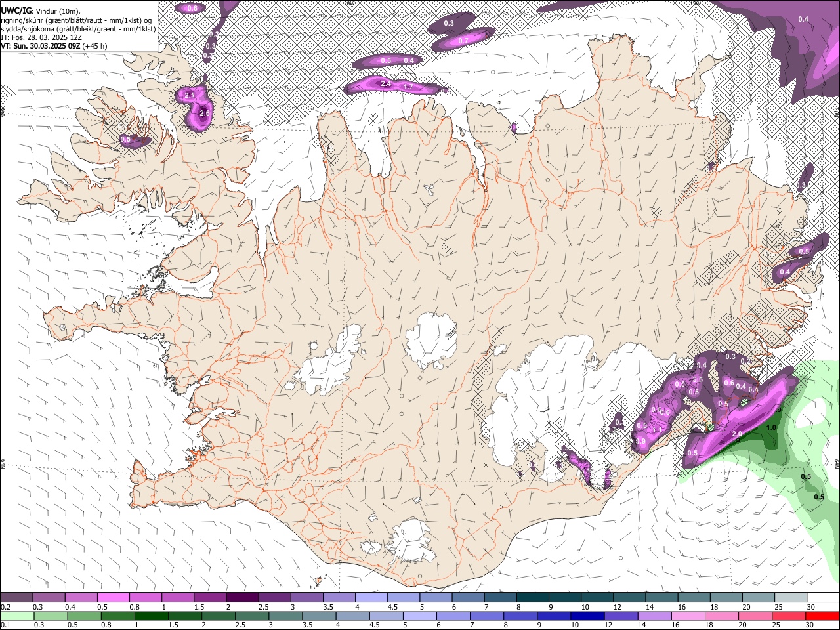Pick the dark teal snow swatch labeled 8
Screen dimensions: 840x630
click(532, 598)
